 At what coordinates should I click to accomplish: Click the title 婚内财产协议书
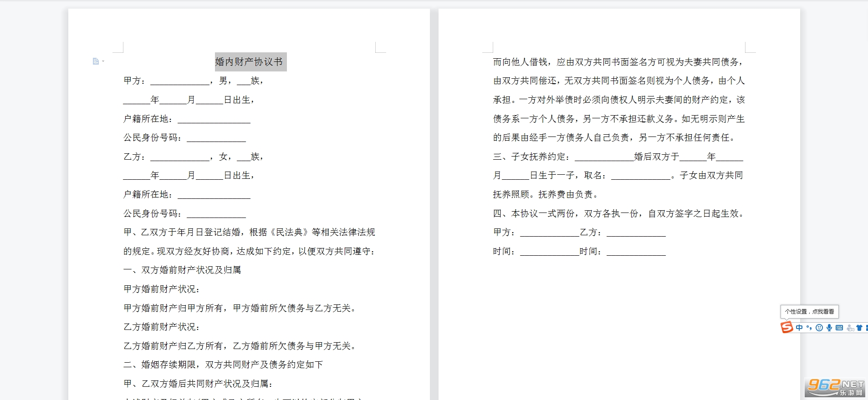pyautogui.click(x=249, y=62)
